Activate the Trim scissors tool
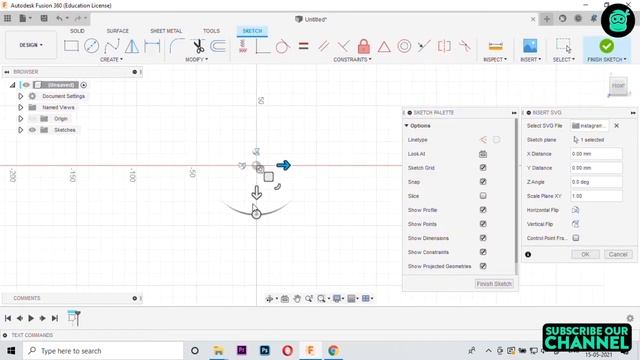This screenshot has width=640, height=360. click(x=198, y=46)
